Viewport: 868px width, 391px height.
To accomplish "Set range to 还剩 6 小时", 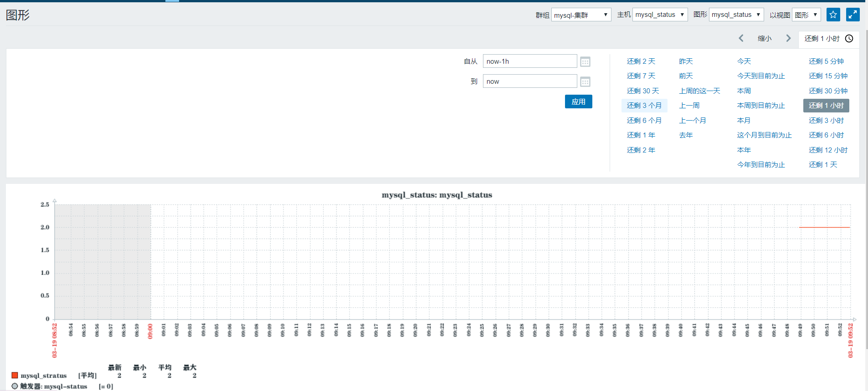I will click(826, 135).
